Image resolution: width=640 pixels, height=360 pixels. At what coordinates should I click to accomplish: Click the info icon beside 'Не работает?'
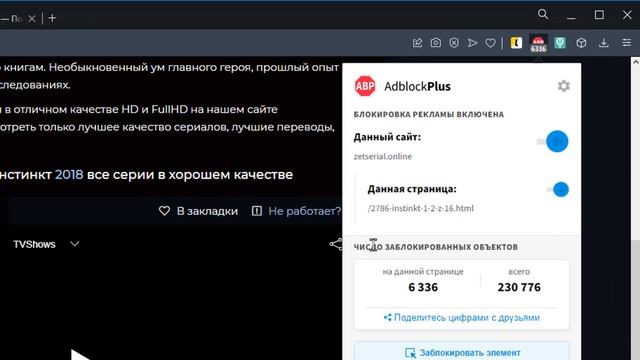coord(257,211)
